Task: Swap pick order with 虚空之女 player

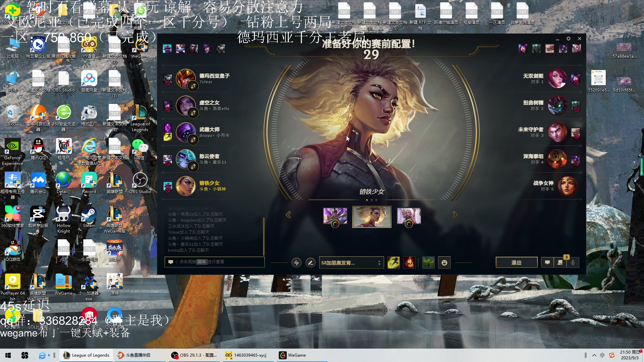Action: click(193, 113)
